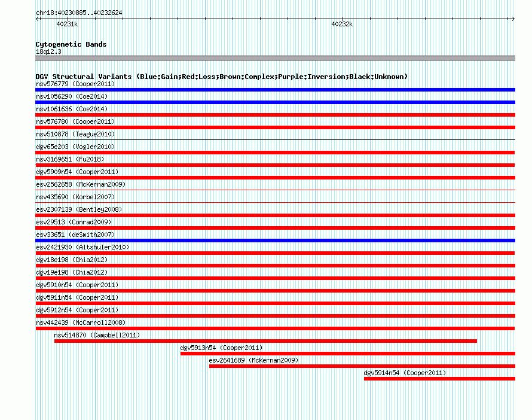Open variant nsv1061636 (Coe2014) label
The height and width of the screenshot is (420, 532).
[72, 109]
